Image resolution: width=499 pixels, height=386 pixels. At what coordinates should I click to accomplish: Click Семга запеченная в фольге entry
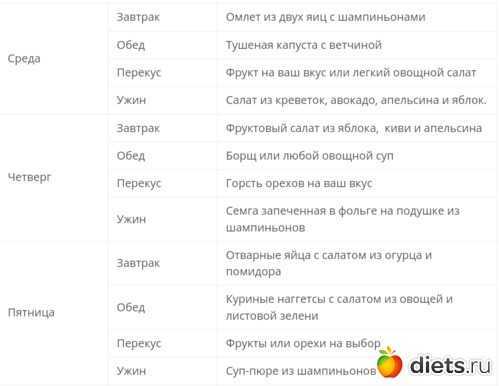point(343,219)
